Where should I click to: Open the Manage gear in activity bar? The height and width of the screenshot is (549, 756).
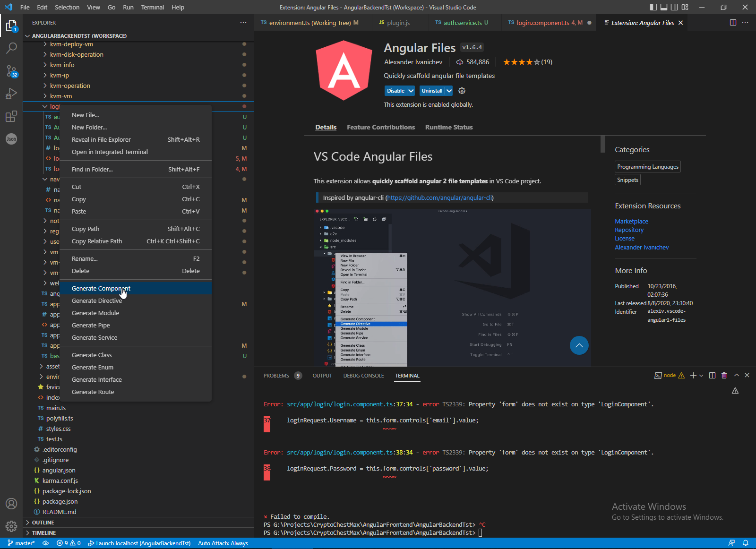pyautogui.click(x=11, y=526)
